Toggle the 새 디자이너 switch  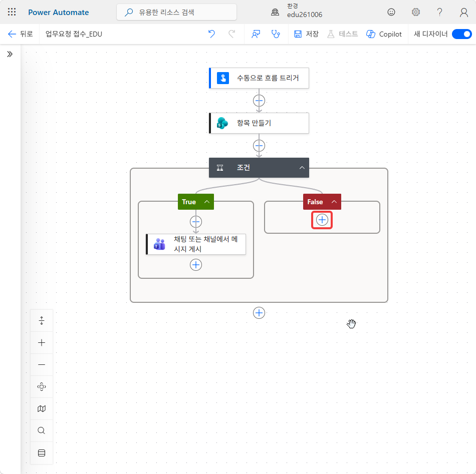462,34
